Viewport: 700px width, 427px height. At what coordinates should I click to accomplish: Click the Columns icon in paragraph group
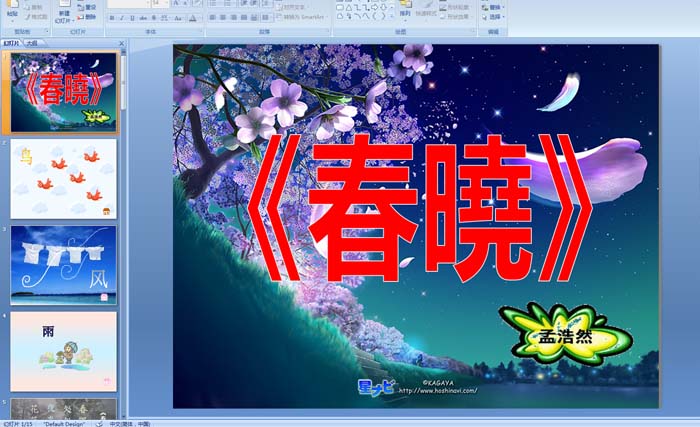click(266, 17)
